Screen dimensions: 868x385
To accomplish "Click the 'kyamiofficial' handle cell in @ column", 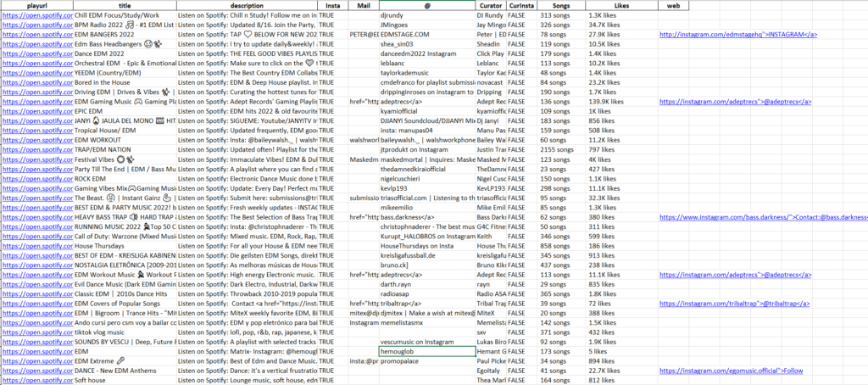I will coord(427,111).
